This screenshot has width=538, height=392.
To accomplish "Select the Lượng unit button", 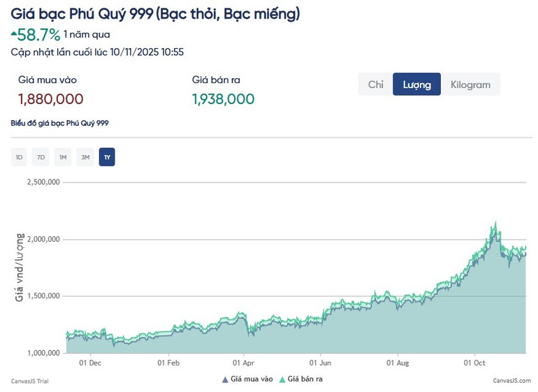I will [416, 85].
